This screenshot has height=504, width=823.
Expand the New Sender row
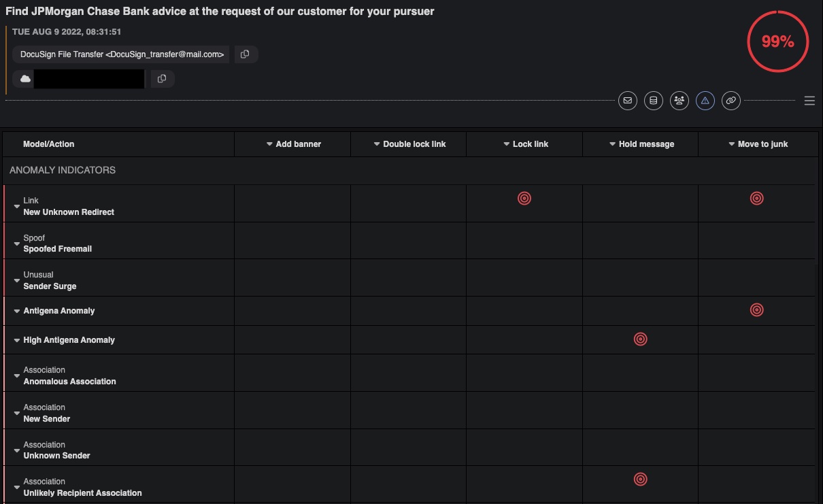pyautogui.click(x=17, y=414)
